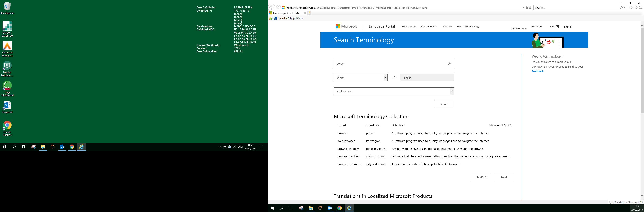Open the Welsh source language dropdown
Image resolution: width=644 pixels, height=212 pixels.
[360, 78]
